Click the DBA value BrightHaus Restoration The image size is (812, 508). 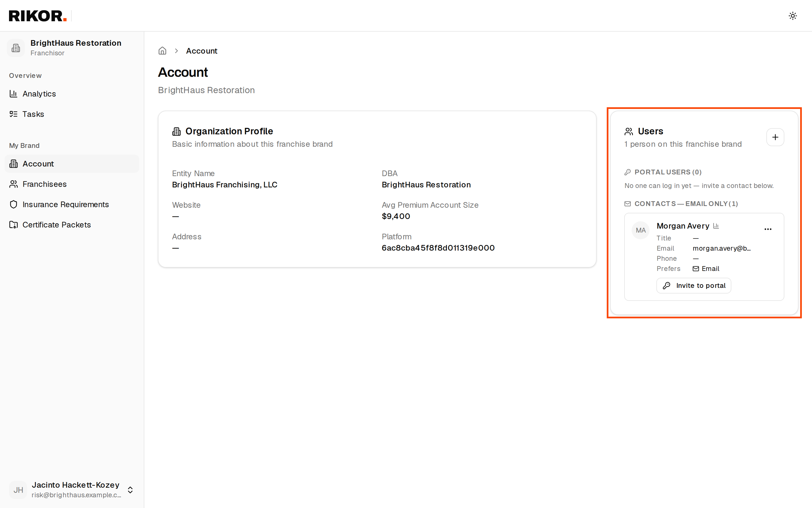[426, 185]
